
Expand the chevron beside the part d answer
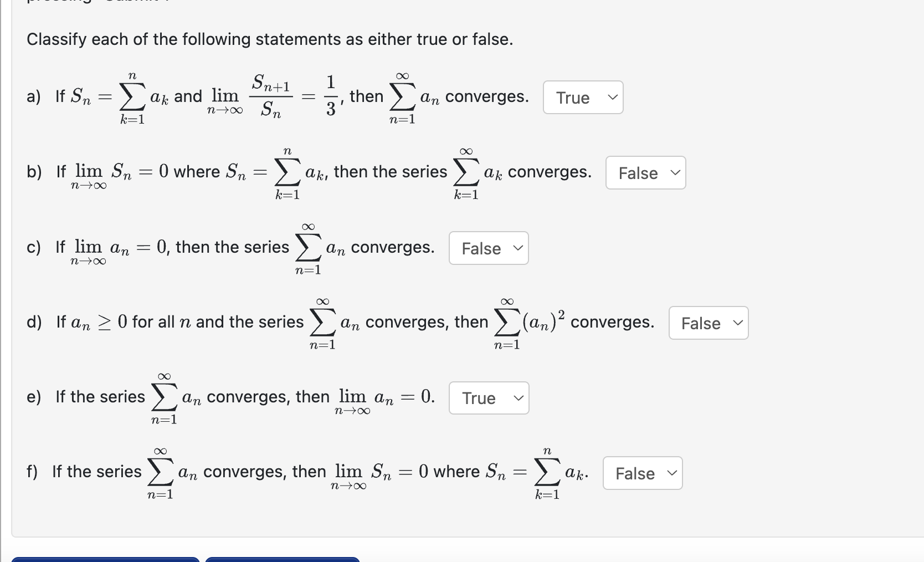click(x=738, y=323)
